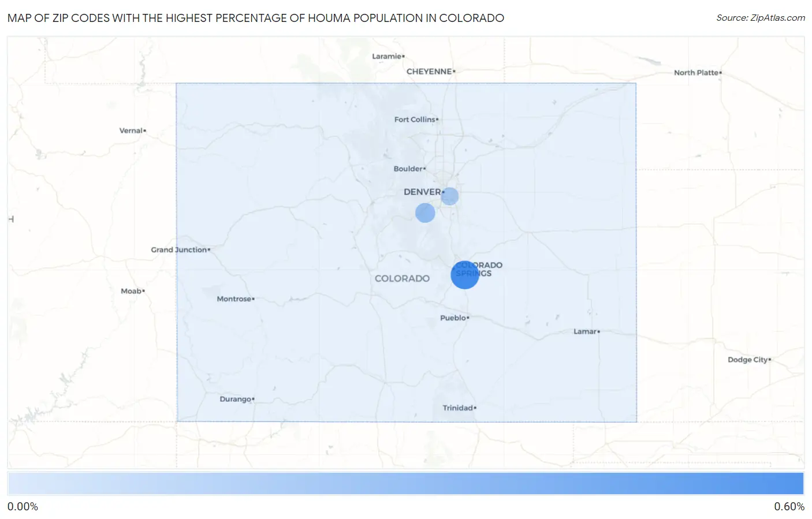Click the Trinidad city label
The width and height of the screenshot is (812, 519).
tap(458, 408)
